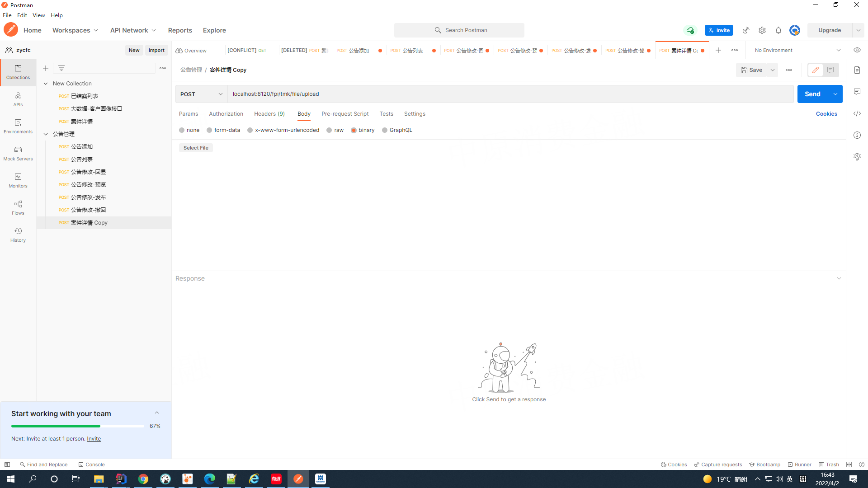Switch to the Pre-request Script tab

click(345, 114)
